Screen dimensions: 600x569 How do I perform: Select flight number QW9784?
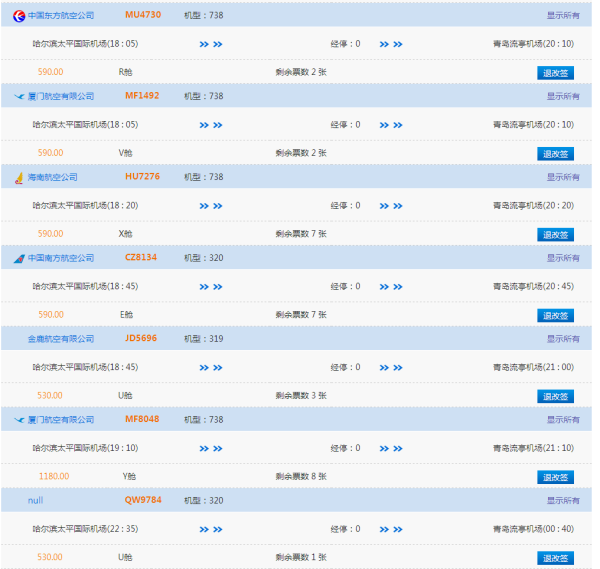[143, 500]
